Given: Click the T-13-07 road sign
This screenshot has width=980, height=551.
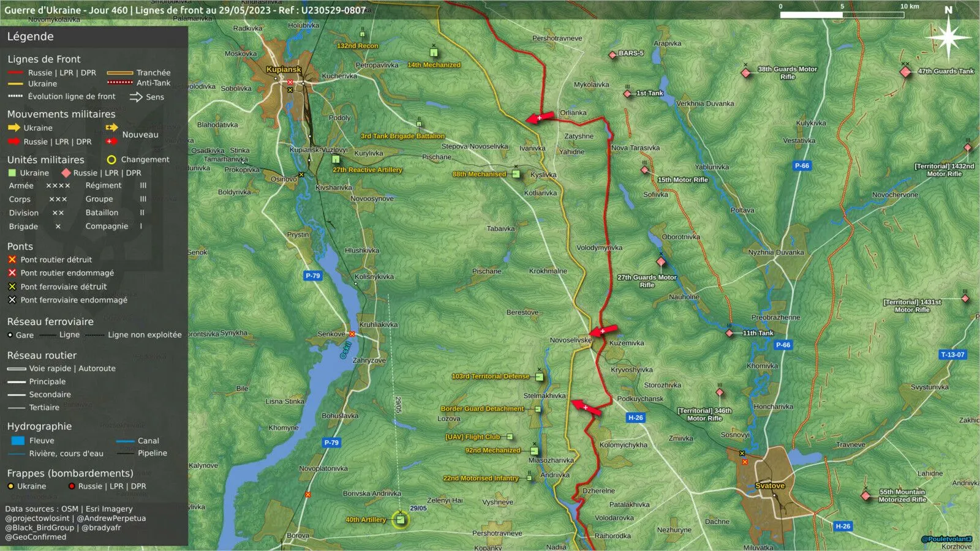Looking at the screenshot, I should pyautogui.click(x=952, y=354).
